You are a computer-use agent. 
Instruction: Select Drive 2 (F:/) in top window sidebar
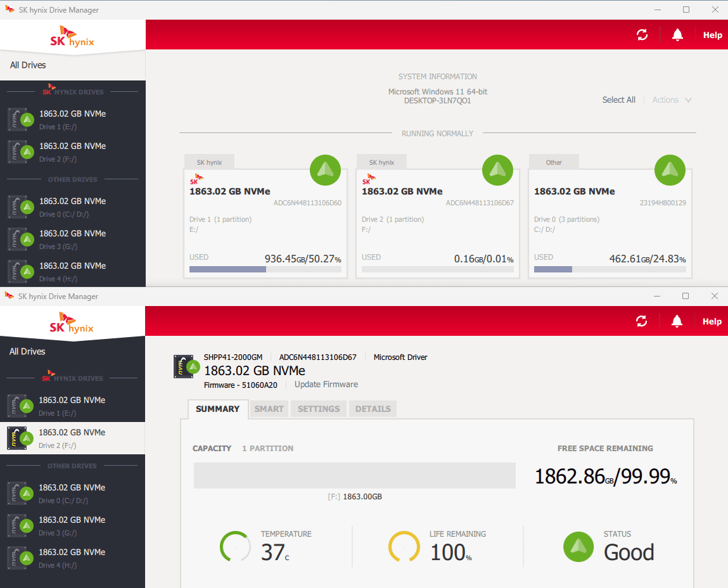coord(73,152)
